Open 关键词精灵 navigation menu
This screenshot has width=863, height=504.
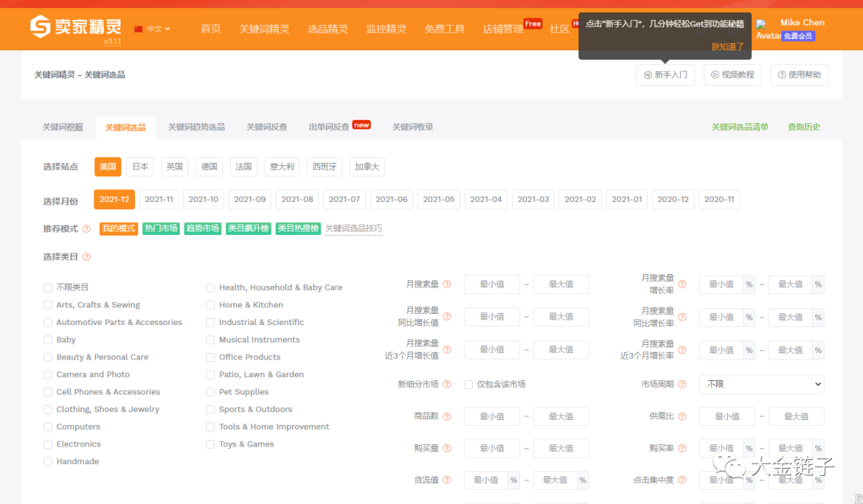point(264,29)
